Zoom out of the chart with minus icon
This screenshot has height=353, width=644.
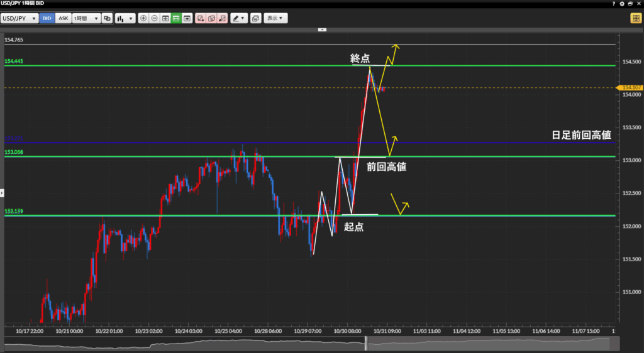coord(154,18)
